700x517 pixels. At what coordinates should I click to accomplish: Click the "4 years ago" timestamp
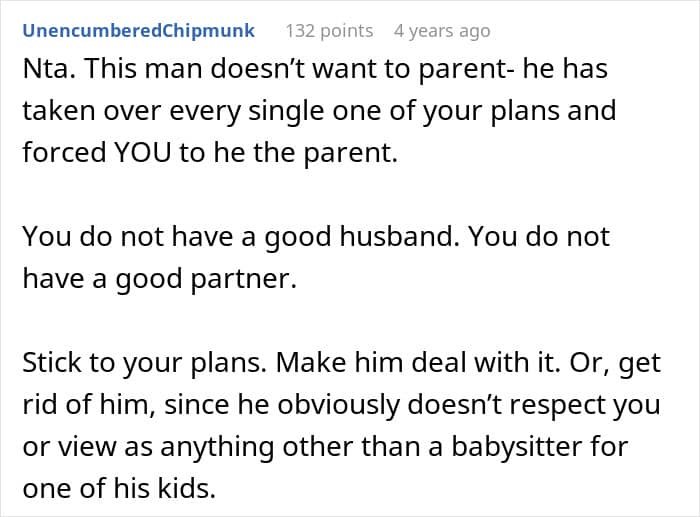pos(442,31)
